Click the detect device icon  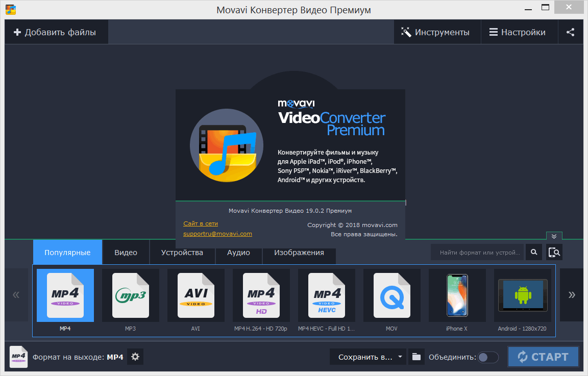click(554, 253)
